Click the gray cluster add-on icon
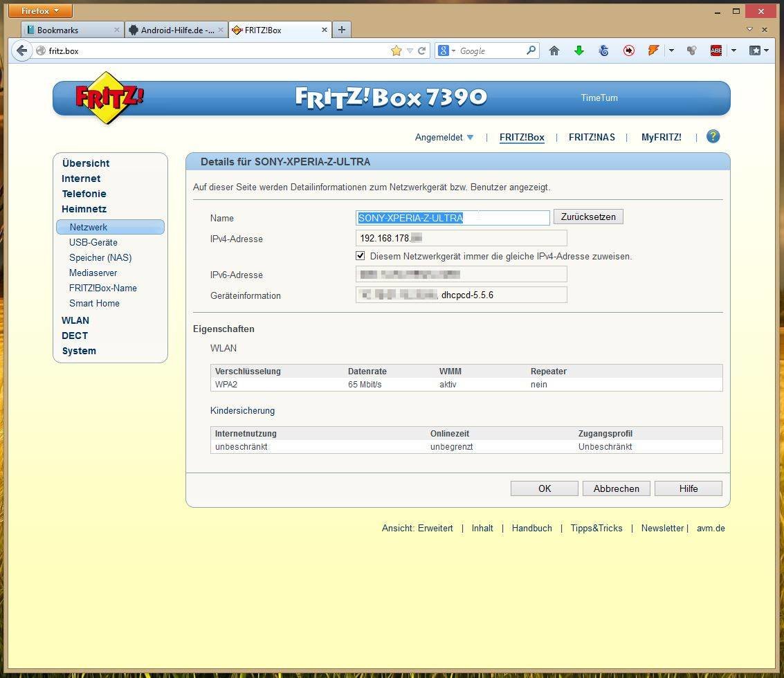This screenshot has height=678, width=784. tap(691, 51)
